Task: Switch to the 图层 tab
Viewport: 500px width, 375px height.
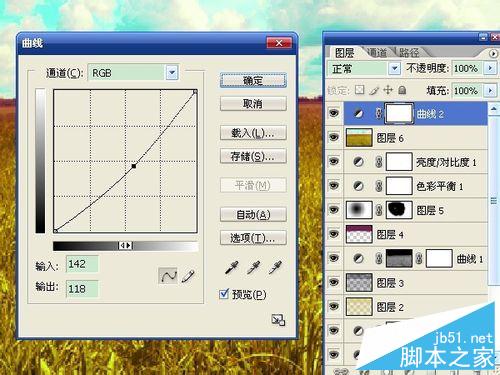Action: pos(344,53)
